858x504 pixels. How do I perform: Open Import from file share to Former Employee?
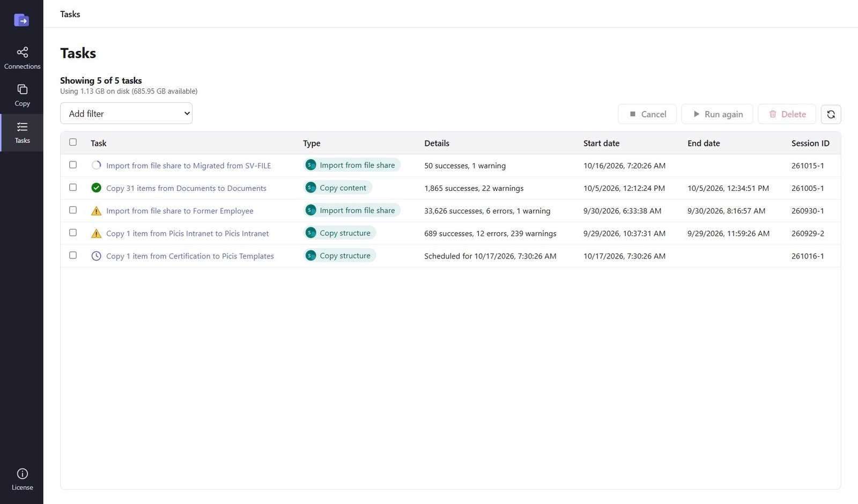coord(180,211)
